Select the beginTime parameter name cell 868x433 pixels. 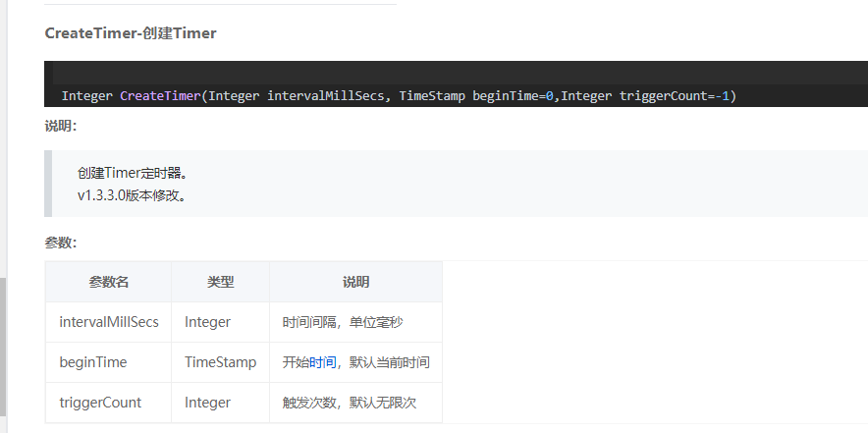click(108, 362)
